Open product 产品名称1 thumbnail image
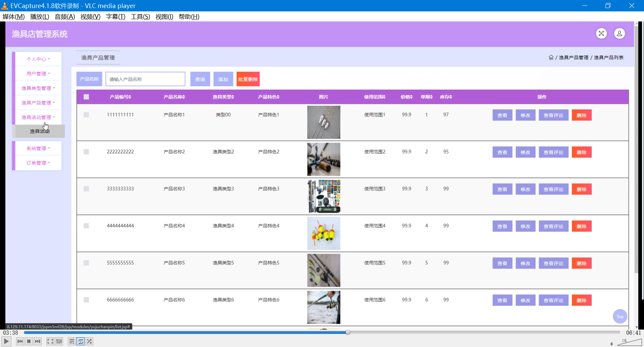Viewport: 644px width, 347px height. click(x=324, y=122)
